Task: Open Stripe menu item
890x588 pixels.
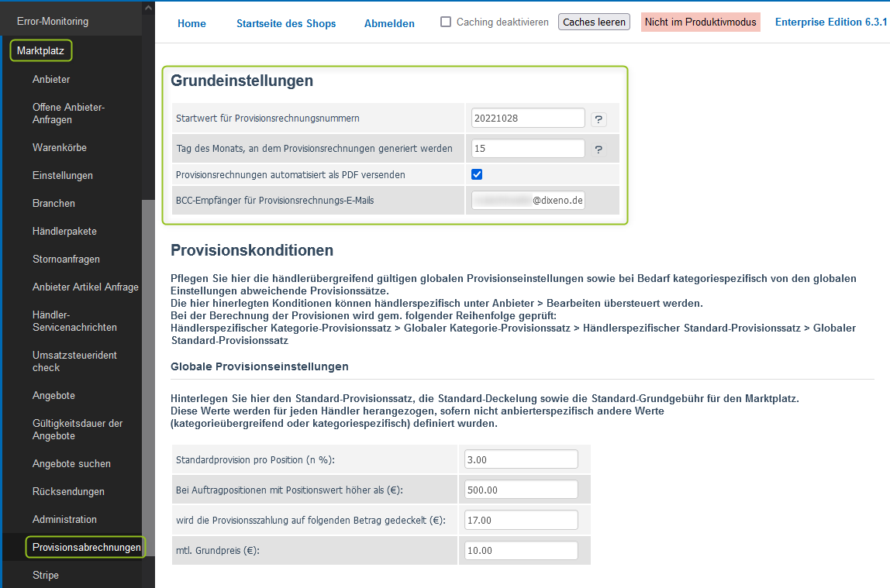Action: coord(46,575)
